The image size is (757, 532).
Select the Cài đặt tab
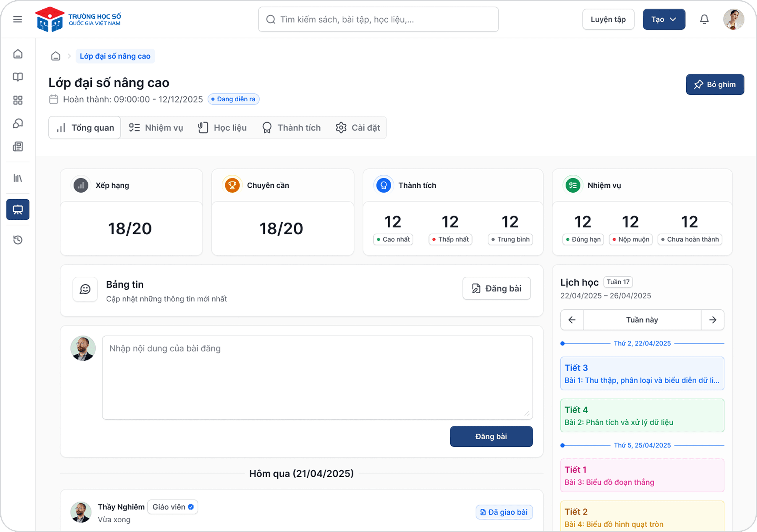tap(358, 128)
